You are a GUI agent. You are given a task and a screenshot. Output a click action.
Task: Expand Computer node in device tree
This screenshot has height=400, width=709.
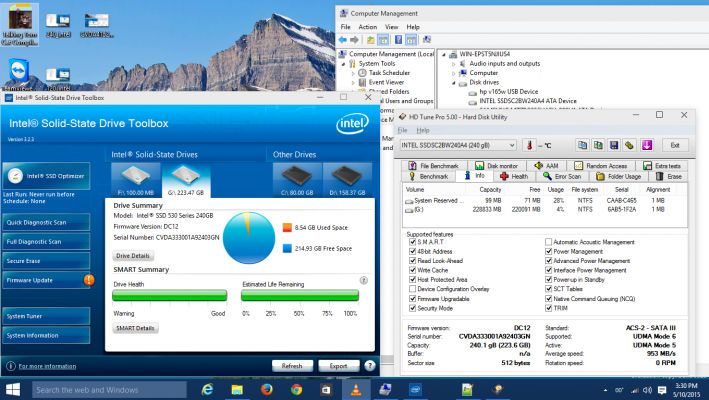(x=454, y=73)
